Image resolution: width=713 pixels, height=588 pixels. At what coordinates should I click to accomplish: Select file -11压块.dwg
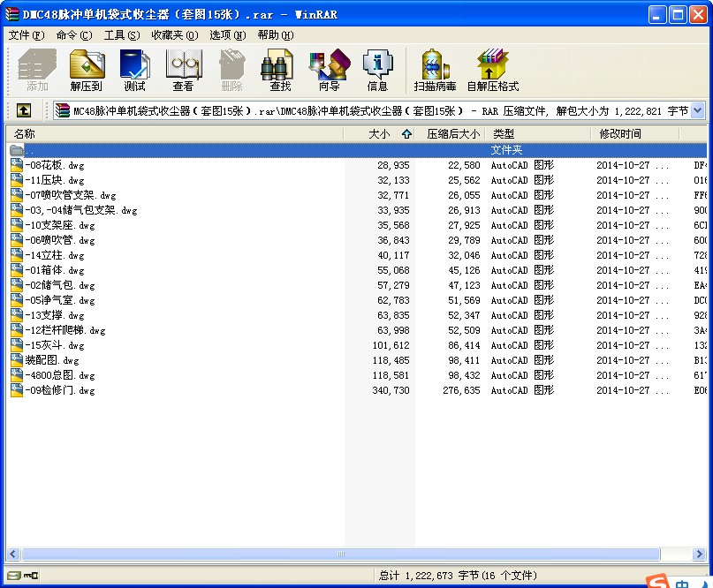[x=55, y=180]
